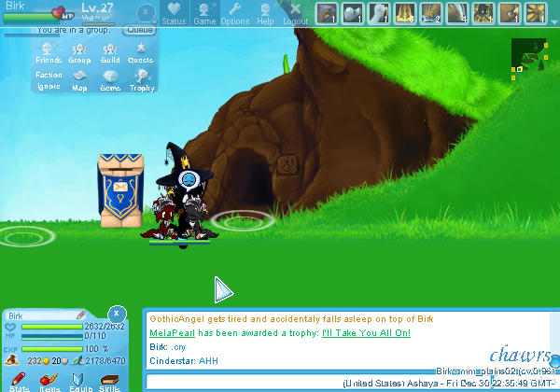This screenshot has width=560, height=392.
Task: Open the Trophy panel
Action: point(141,80)
